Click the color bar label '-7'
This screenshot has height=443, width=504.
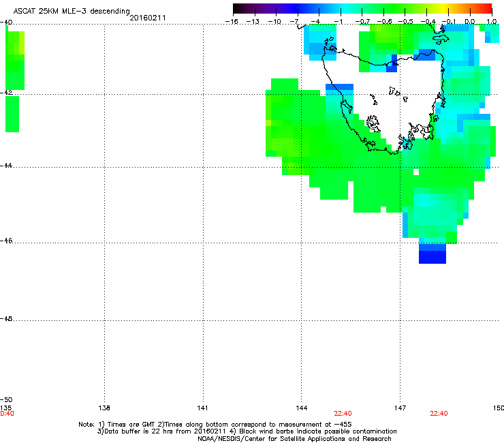tap(294, 22)
